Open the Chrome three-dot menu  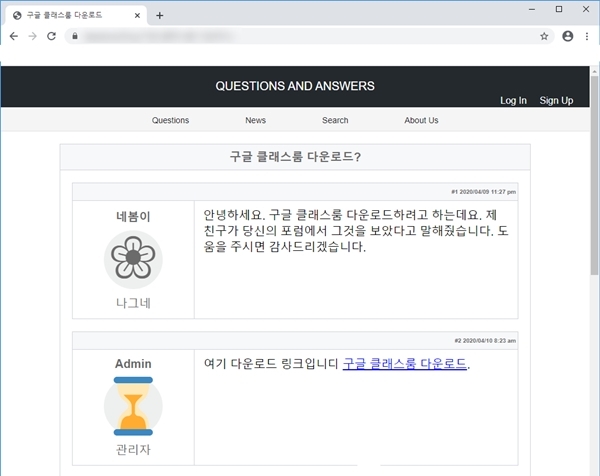[587, 36]
